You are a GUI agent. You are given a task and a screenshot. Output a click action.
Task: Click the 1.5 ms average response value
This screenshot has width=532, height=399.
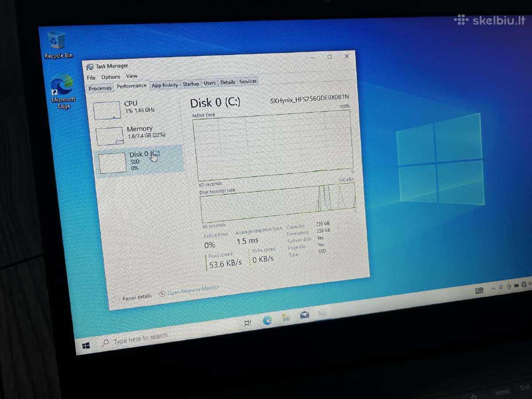click(247, 241)
